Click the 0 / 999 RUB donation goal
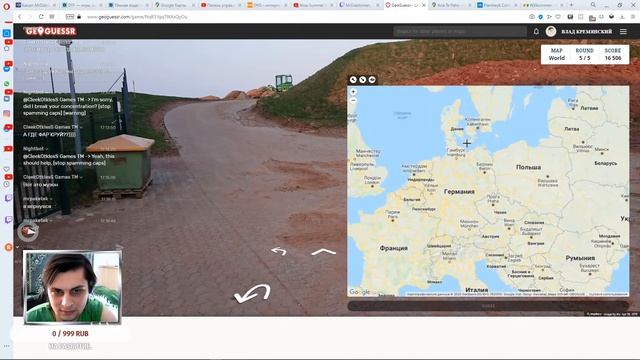The image size is (640, 360). [70, 333]
